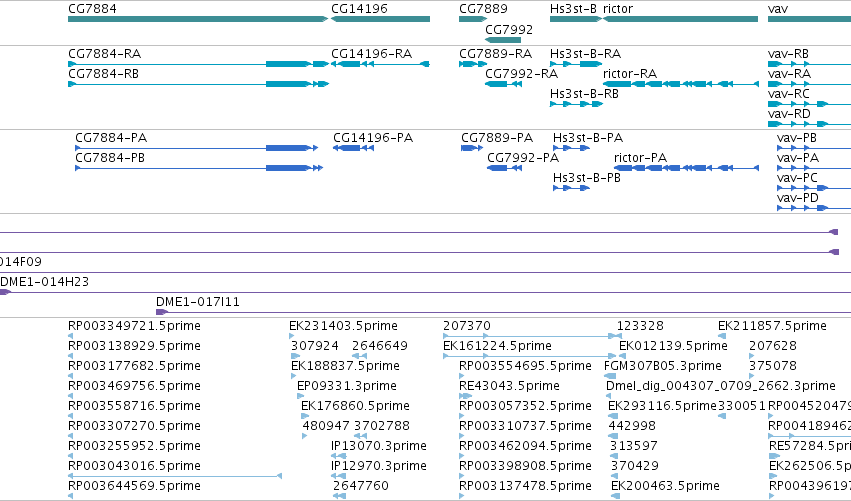Image resolution: width=851 pixels, height=501 pixels.
Task: Select the CG7889-PA protein label
Action: pyautogui.click(x=497, y=138)
